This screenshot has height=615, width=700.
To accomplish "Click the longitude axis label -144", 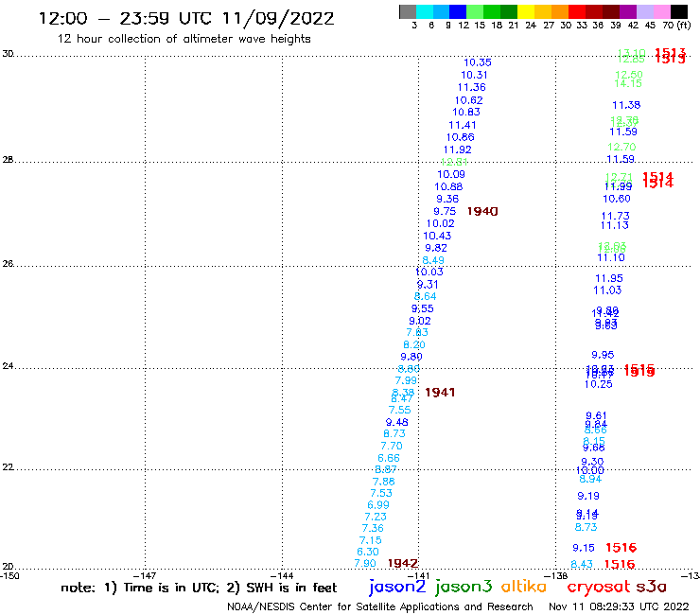I will pos(282,576).
